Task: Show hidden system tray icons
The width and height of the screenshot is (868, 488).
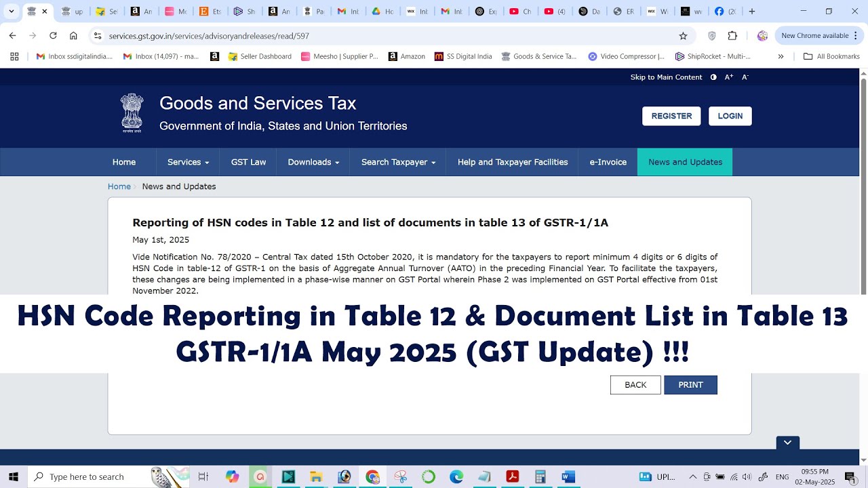Action: (692, 477)
